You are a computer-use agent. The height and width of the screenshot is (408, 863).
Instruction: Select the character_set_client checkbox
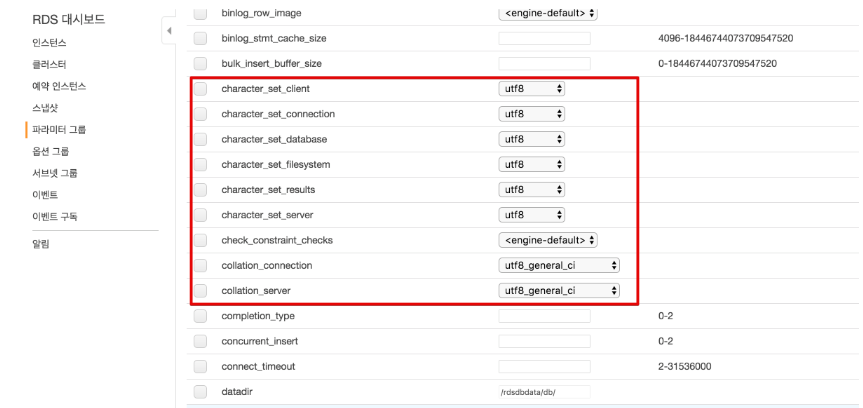pos(200,89)
